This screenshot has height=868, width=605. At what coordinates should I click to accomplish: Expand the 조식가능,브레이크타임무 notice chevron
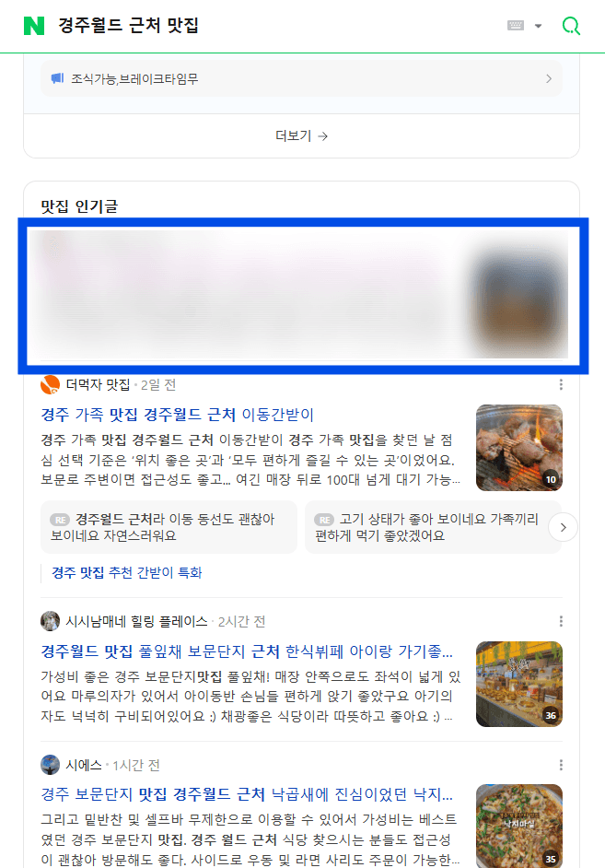point(549,78)
